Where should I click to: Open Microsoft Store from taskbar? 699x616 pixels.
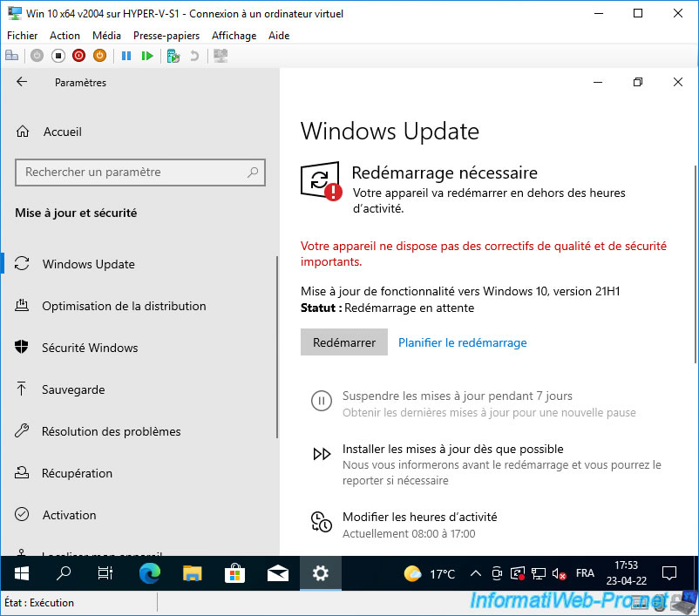pos(235,573)
